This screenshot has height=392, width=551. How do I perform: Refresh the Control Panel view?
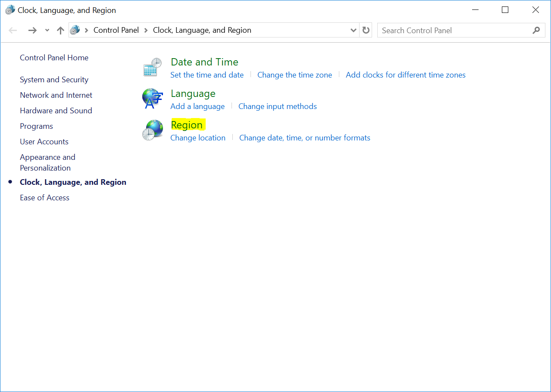tap(366, 30)
